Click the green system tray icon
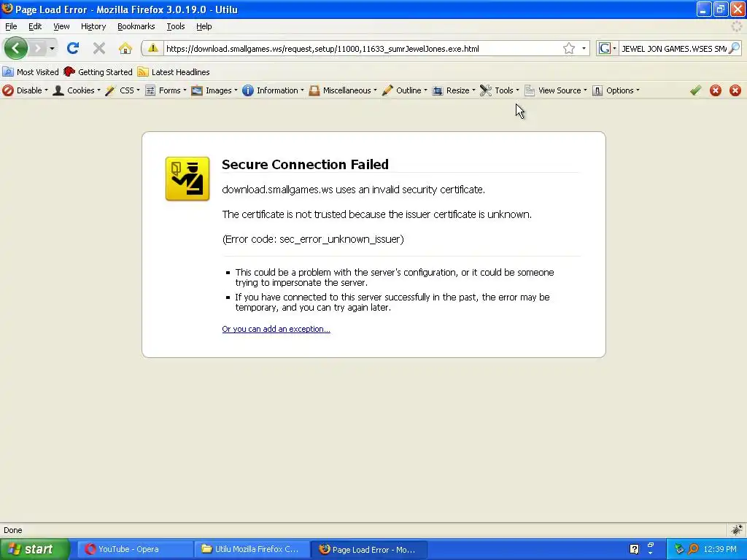 (679, 549)
